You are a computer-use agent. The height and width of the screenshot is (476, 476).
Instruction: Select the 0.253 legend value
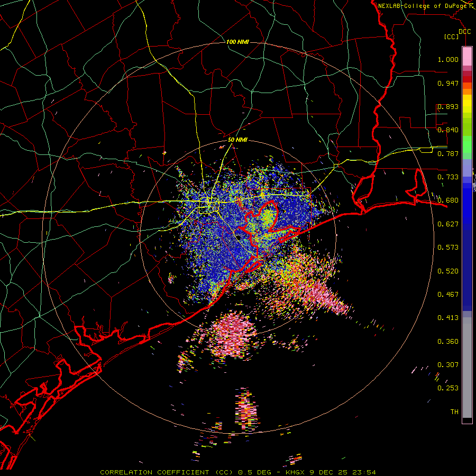point(448,388)
